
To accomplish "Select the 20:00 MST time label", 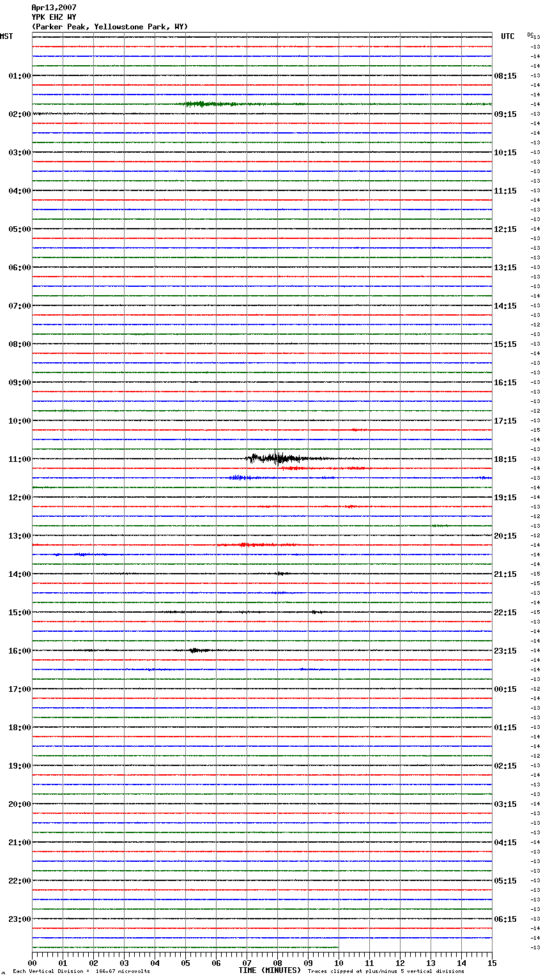I will (x=20, y=804).
